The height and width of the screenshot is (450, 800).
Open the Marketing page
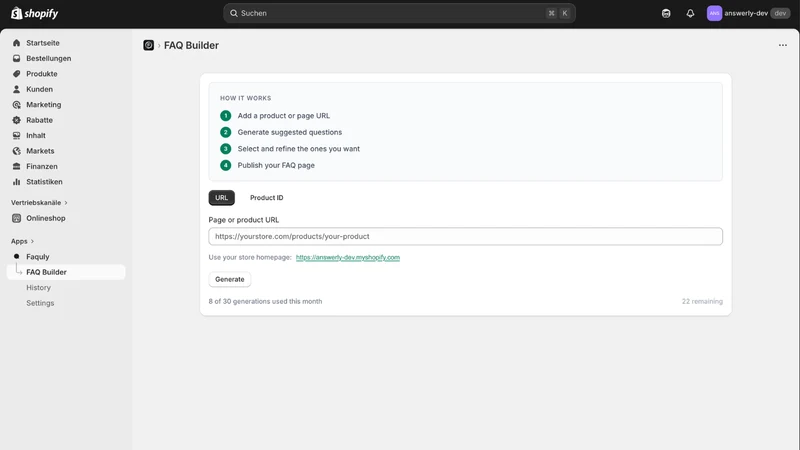coord(43,105)
